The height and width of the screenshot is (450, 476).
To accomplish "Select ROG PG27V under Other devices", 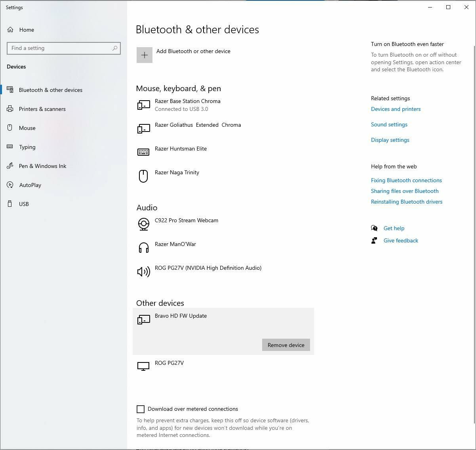I will tap(169, 363).
